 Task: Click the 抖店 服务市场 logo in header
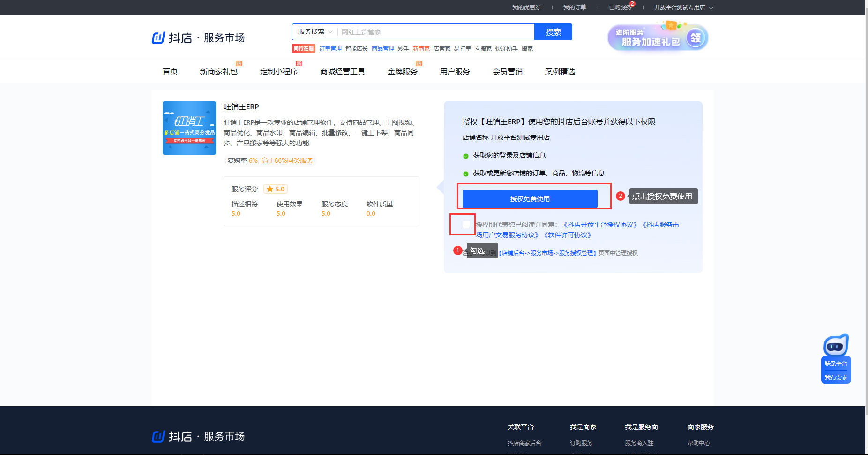point(198,38)
